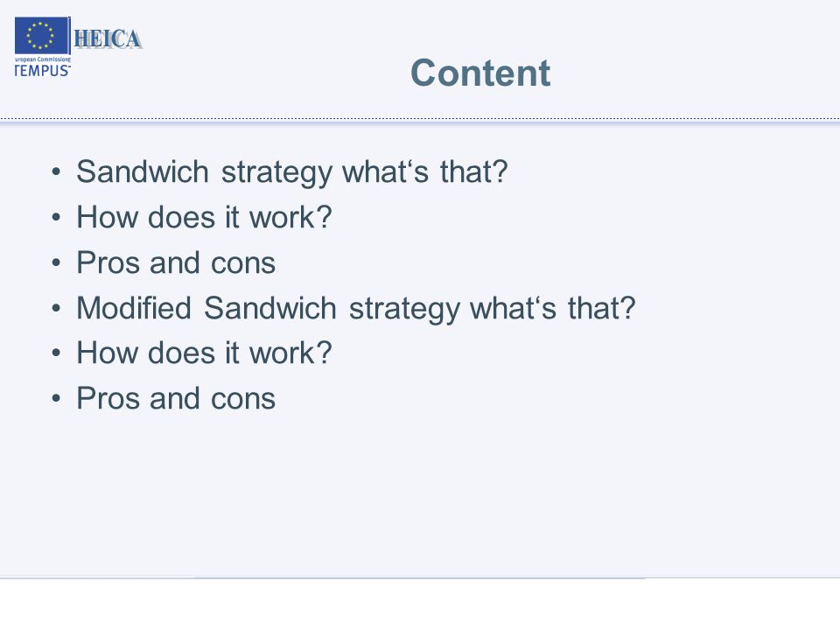Click the bullet dot beside the first How does it work
Image resolution: width=840 pixels, height=630 pixels.
(x=56, y=218)
